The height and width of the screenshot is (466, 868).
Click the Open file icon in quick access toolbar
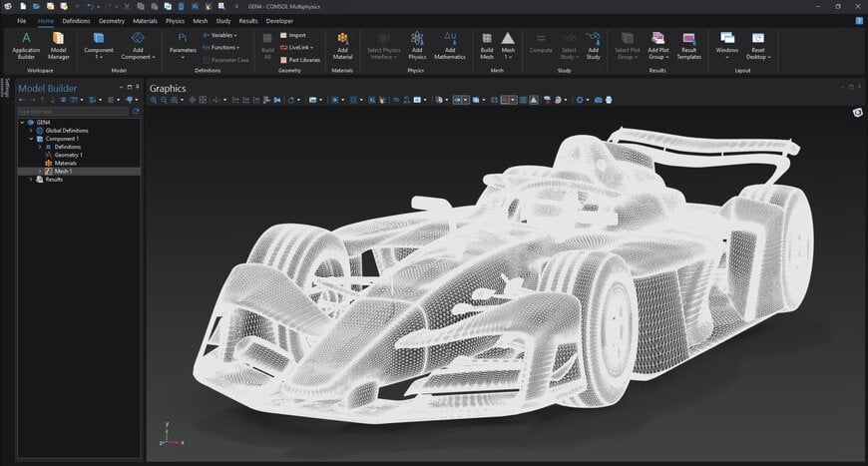pos(36,7)
